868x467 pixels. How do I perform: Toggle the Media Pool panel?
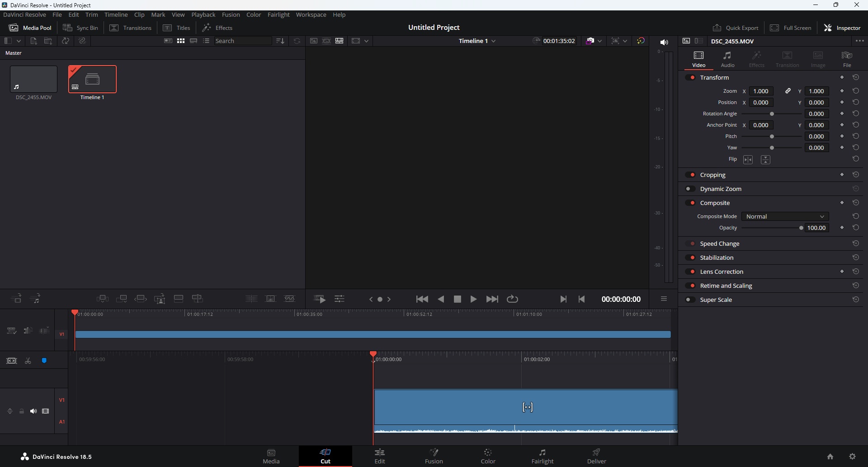point(30,28)
